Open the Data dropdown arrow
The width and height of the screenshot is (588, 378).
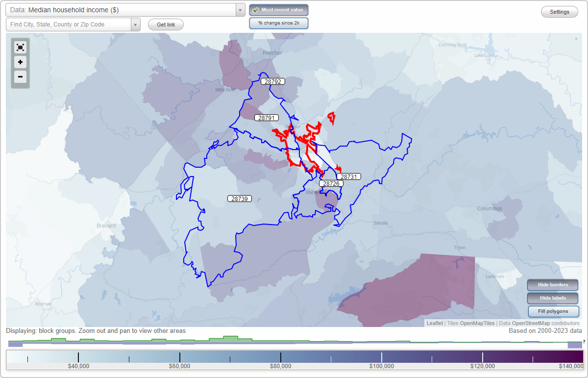click(240, 10)
